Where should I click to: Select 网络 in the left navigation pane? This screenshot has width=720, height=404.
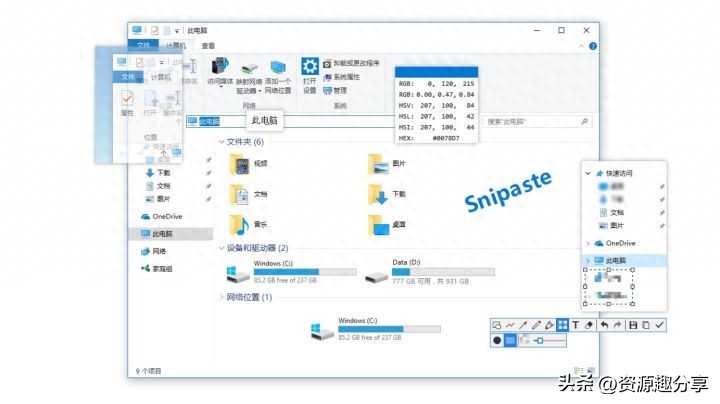[154, 251]
